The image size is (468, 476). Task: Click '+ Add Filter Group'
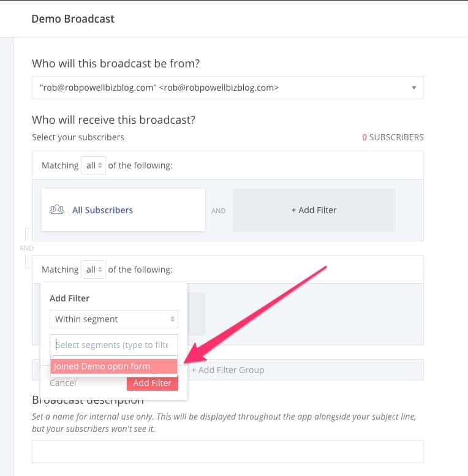click(x=227, y=370)
